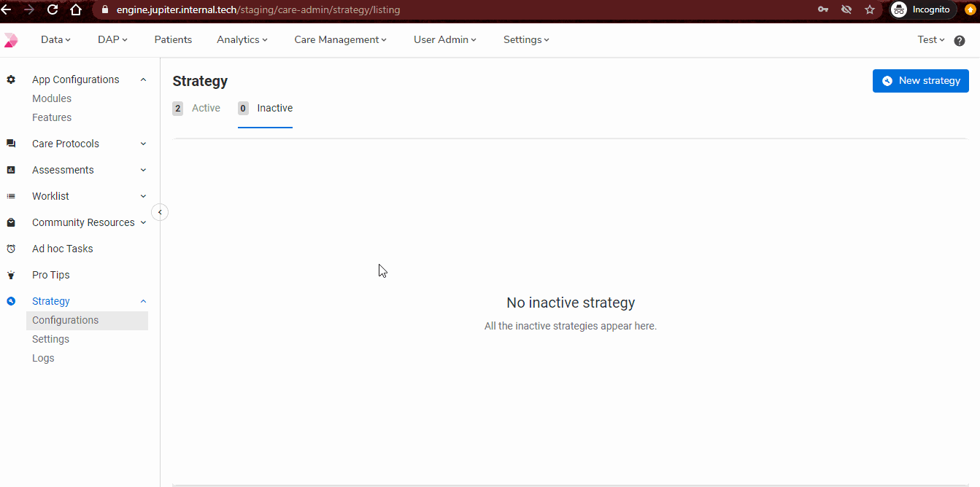Viewport: 980px width, 487px height.
Task: Open the User Admin dropdown
Action: tap(445, 40)
